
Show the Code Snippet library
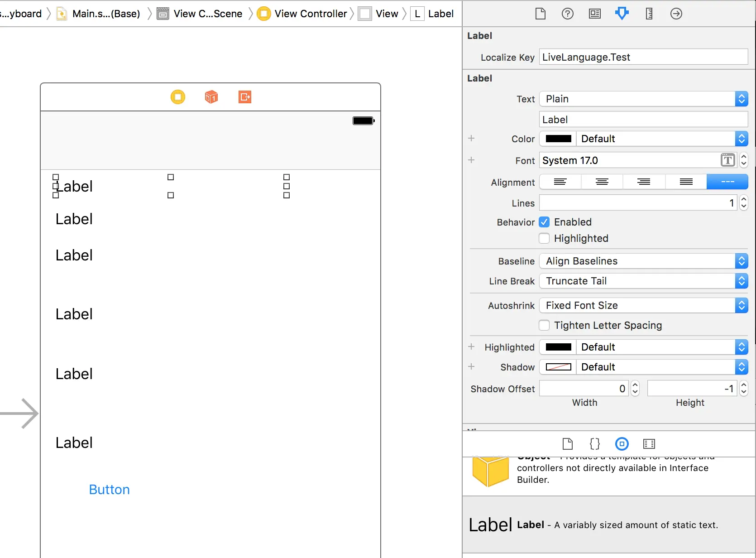point(594,444)
